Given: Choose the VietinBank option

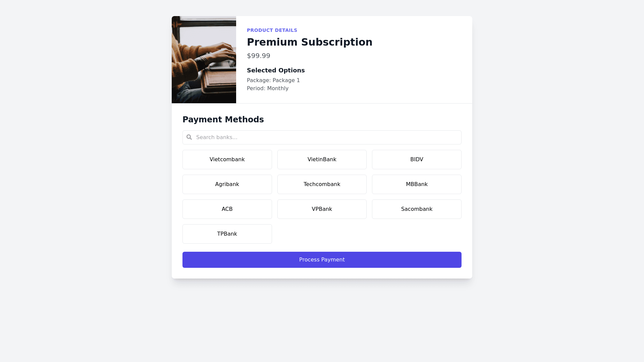Looking at the screenshot, I should [x=322, y=160].
